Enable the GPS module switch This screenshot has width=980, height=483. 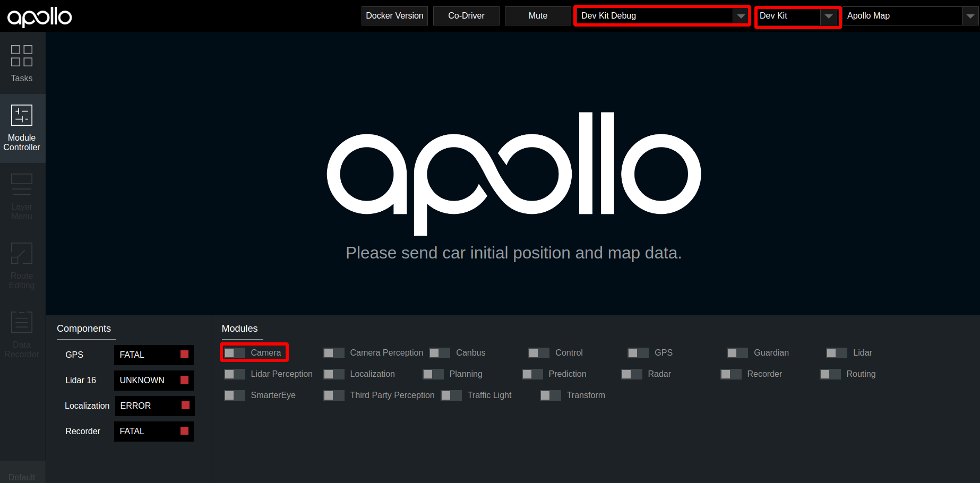[x=638, y=353]
